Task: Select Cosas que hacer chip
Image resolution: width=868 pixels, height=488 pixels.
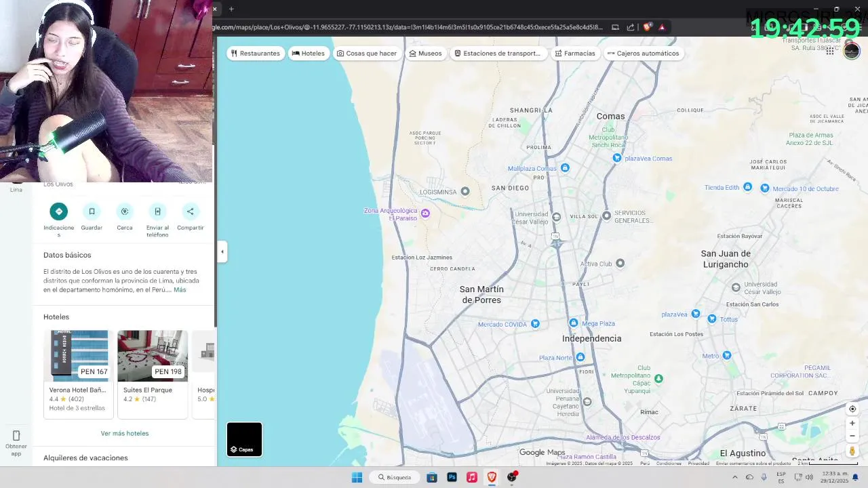Action: click(x=367, y=53)
